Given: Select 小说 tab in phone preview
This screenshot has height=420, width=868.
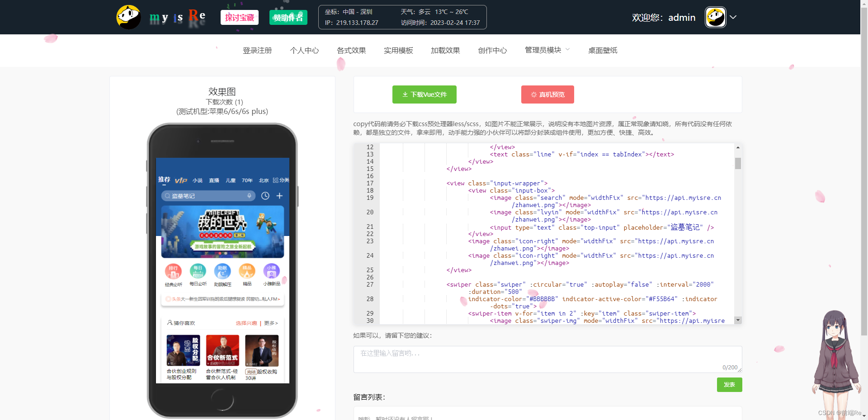Looking at the screenshot, I should [198, 180].
